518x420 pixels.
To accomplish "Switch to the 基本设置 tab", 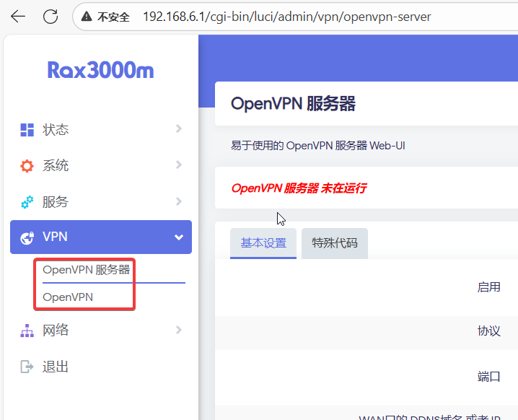I will click(263, 243).
